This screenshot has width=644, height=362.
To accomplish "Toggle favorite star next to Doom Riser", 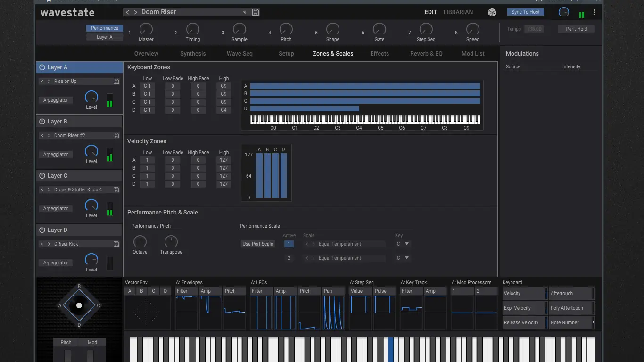I will (245, 12).
